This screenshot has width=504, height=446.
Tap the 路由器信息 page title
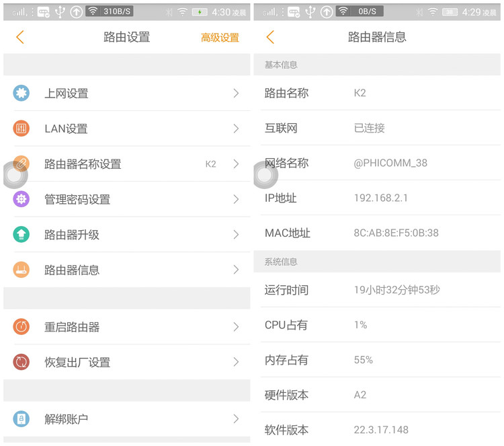(377, 37)
